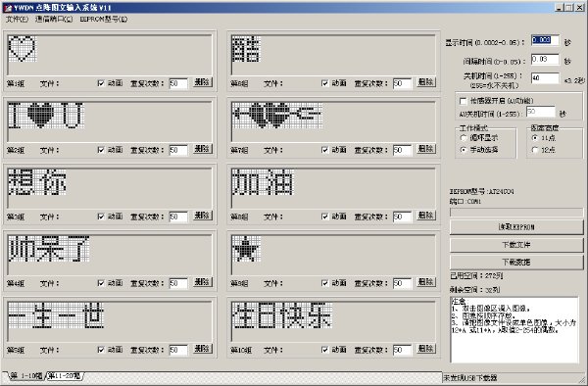Toggle the 动画 checkbox for group 8

324,217
